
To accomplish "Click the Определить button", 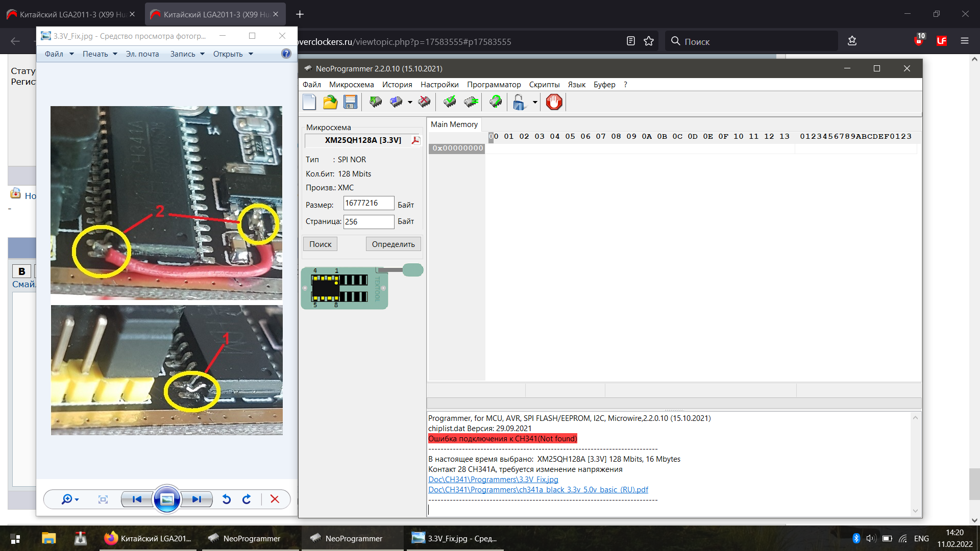I will coord(393,244).
